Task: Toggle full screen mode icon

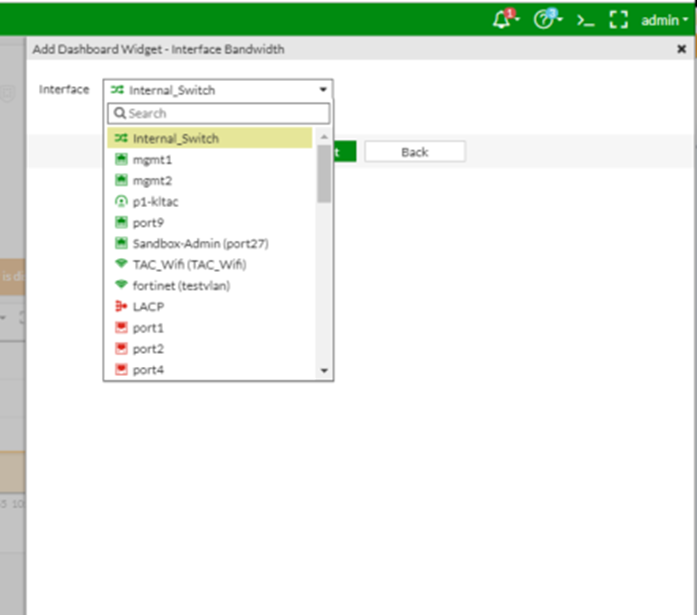Action: tap(618, 19)
